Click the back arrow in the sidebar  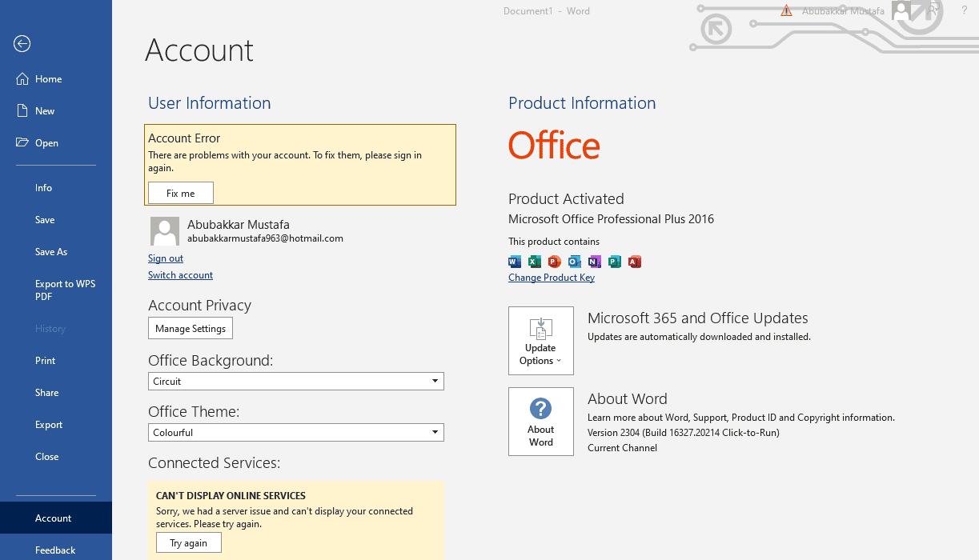pyautogui.click(x=22, y=44)
